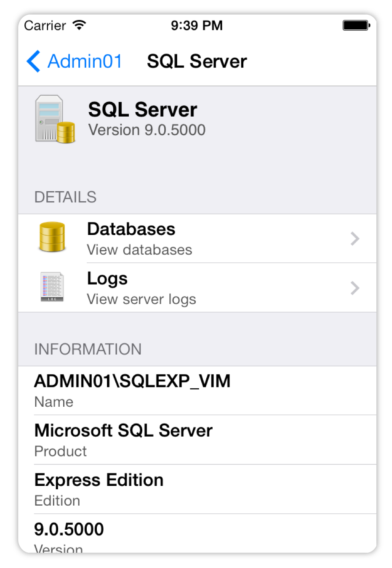Tap the Logs document icon
The image size is (392, 568).
(x=52, y=287)
